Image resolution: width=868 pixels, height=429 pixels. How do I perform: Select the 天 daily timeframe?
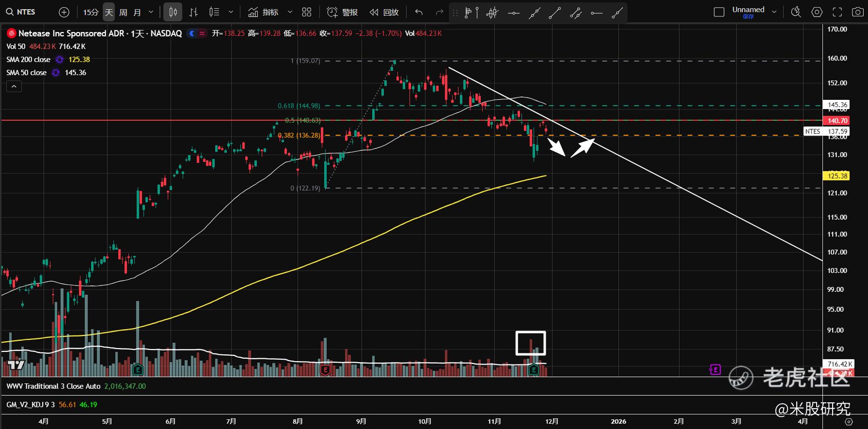click(x=109, y=12)
